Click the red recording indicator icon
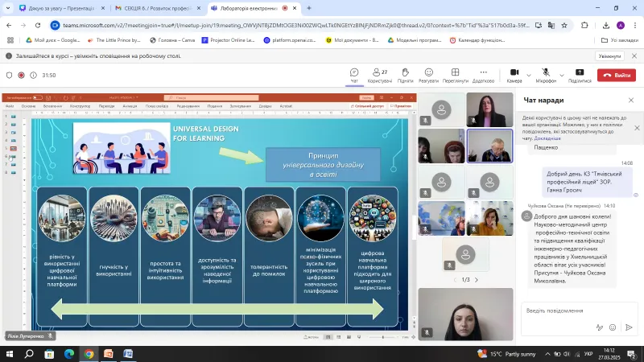 22,75
